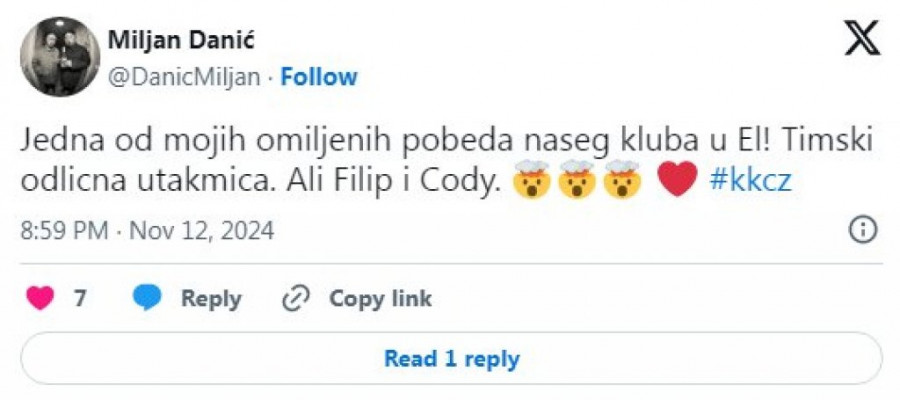
Task: Click the Reply text label
Action: [211, 298]
